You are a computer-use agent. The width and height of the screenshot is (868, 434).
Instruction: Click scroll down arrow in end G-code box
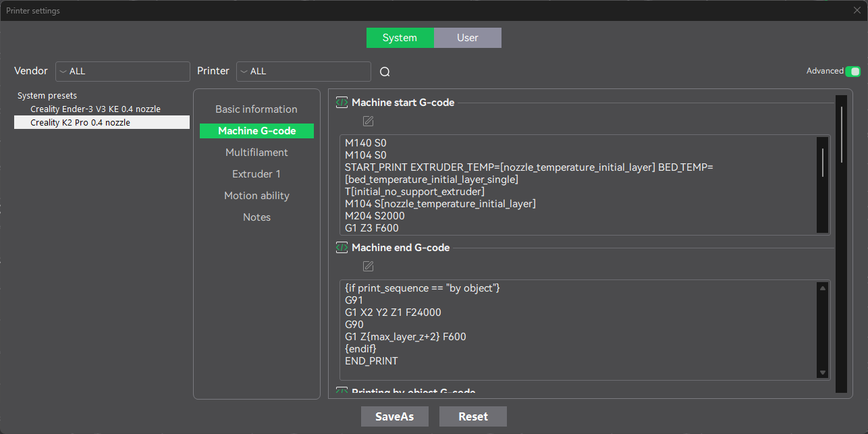[x=822, y=373]
